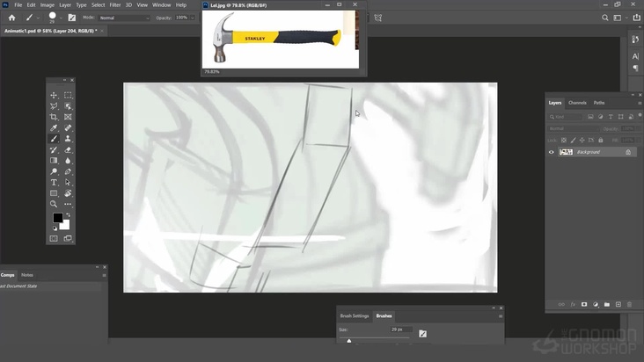This screenshot has width=644, height=362.
Task: Create new fill or adjustment layer
Action: tap(596, 305)
